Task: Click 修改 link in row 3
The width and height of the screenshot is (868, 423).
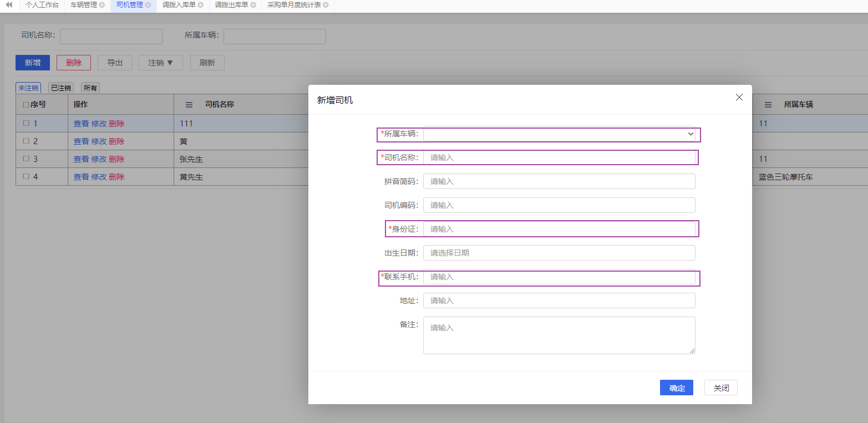Action: 99,159
